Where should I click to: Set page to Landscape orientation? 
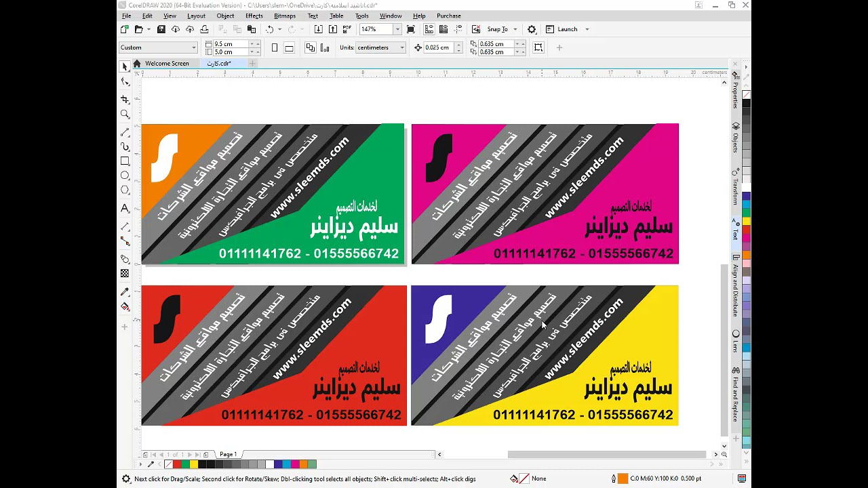pyautogui.click(x=289, y=47)
